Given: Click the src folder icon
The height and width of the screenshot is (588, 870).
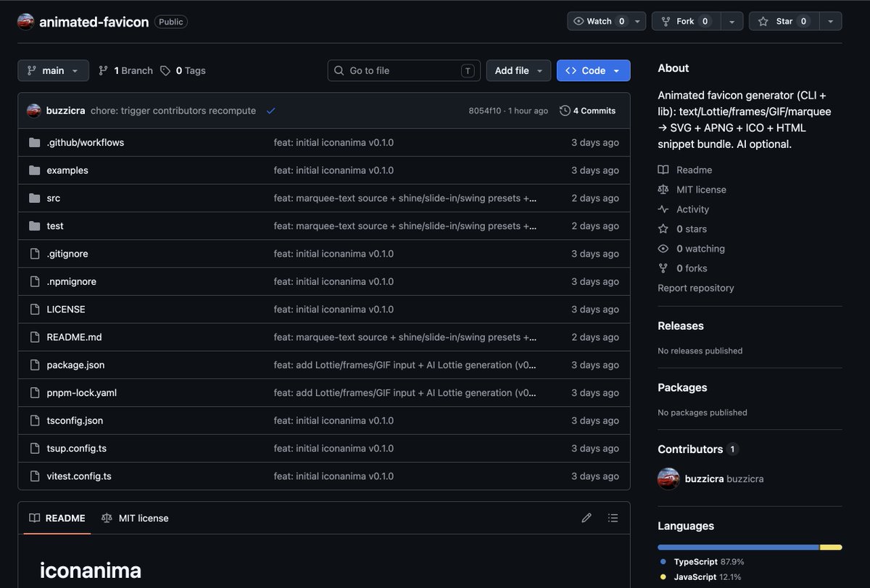Looking at the screenshot, I should 34,198.
